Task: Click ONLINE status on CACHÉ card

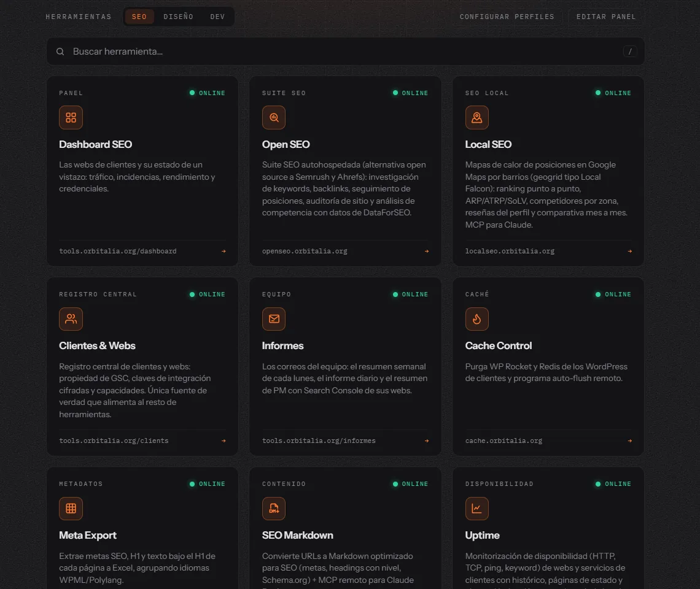Action: (614, 294)
